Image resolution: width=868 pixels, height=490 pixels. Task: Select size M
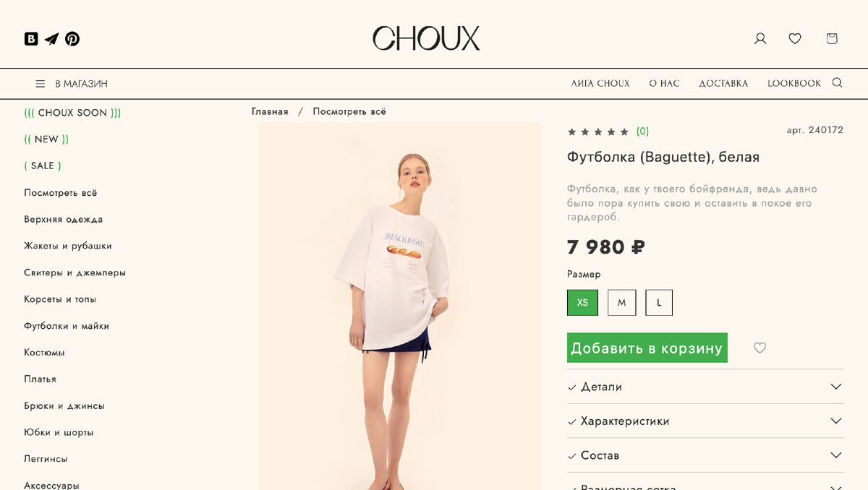pos(621,303)
